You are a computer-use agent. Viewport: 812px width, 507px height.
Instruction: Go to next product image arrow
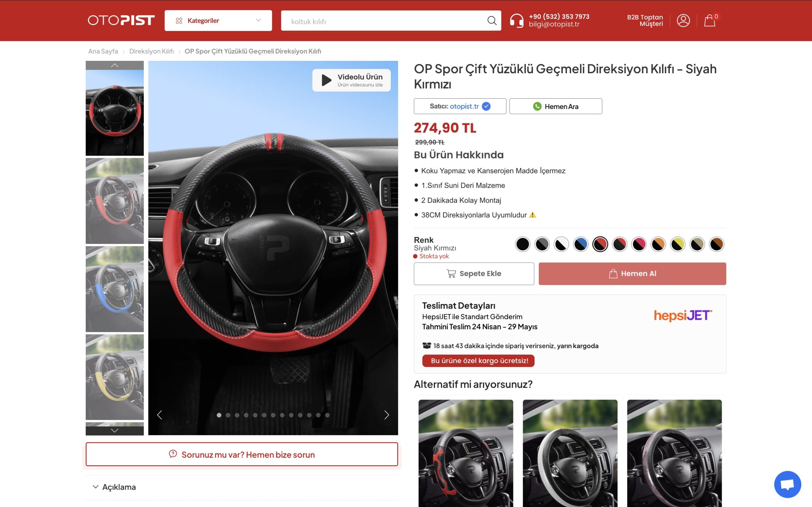pyautogui.click(x=387, y=415)
